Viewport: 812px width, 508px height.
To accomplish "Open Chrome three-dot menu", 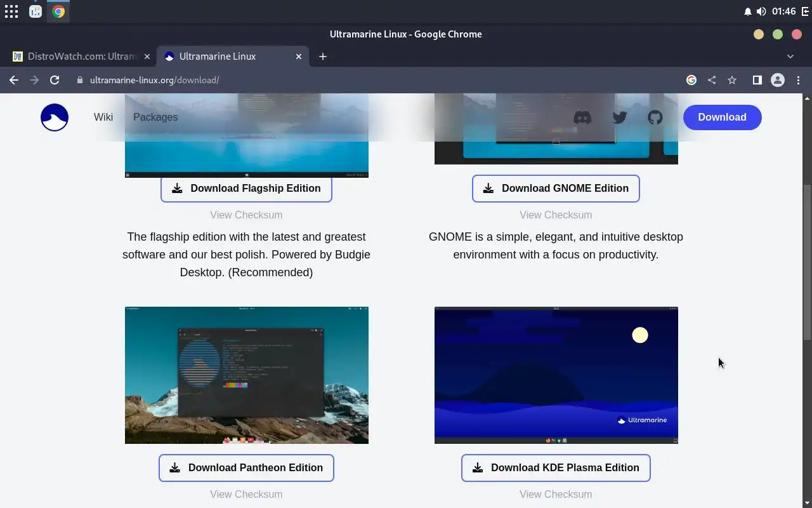I will tap(799, 80).
